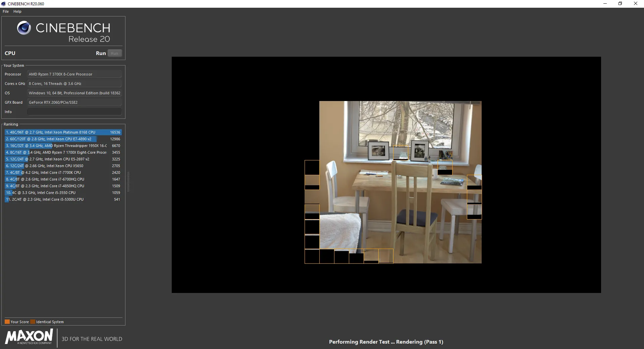Click the empty Info input field
Screen dimensions: 644x349
pyautogui.click(x=74, y=112)
